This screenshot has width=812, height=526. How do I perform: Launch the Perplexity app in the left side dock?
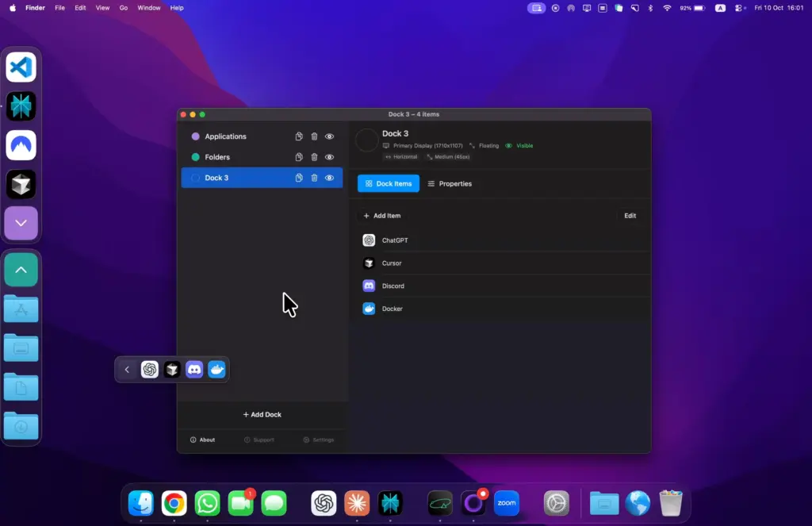(21, 106)
